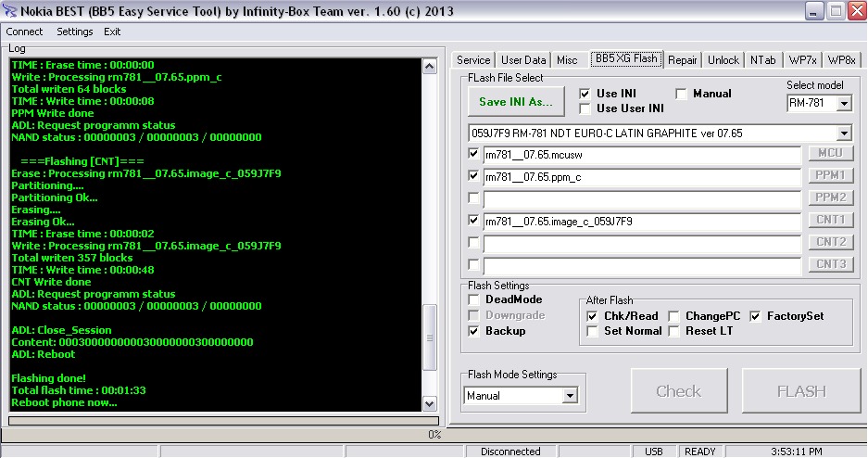
Task: Enable the ChangePC after flash option
Action: 673,316
